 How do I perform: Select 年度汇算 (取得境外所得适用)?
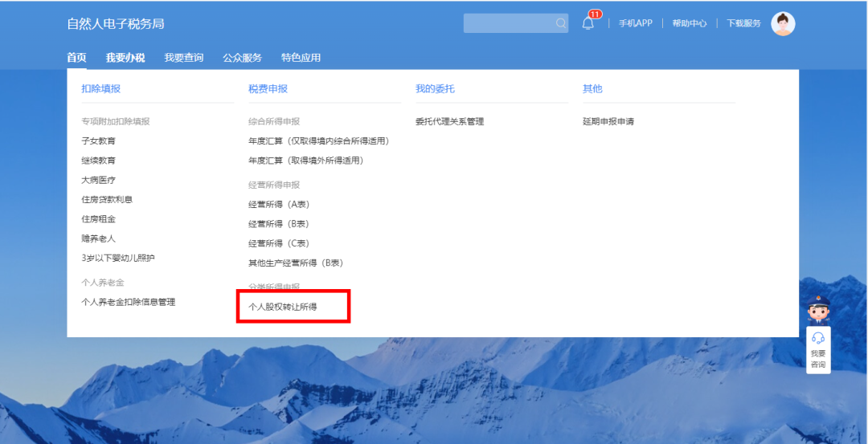(305, 161)
